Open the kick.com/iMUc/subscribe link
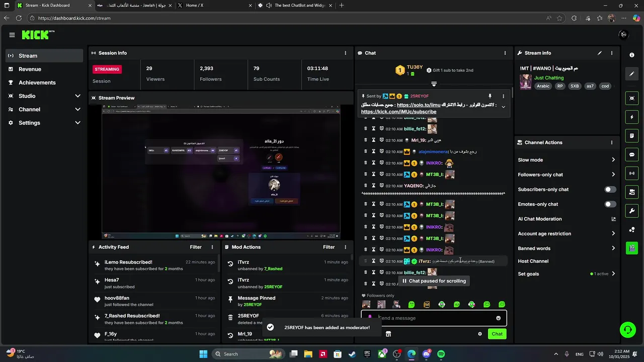 tap(398, 112)
